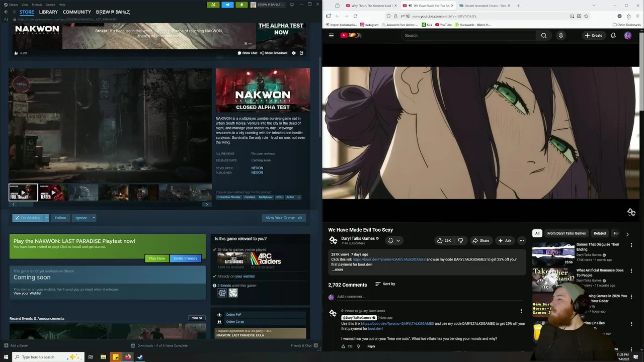Dislike the YouTube video
644x362 pixels.
tap(460, 240)
